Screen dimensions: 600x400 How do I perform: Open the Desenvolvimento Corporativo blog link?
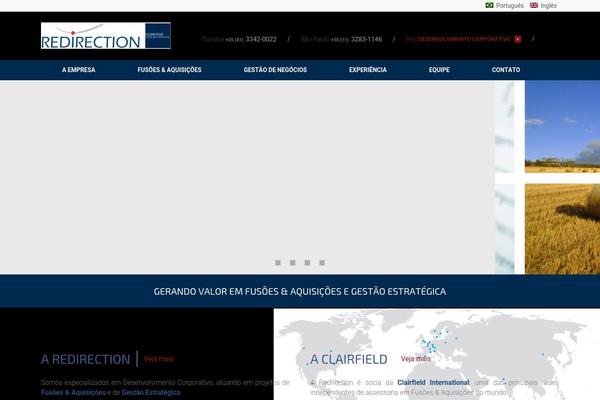458,39
